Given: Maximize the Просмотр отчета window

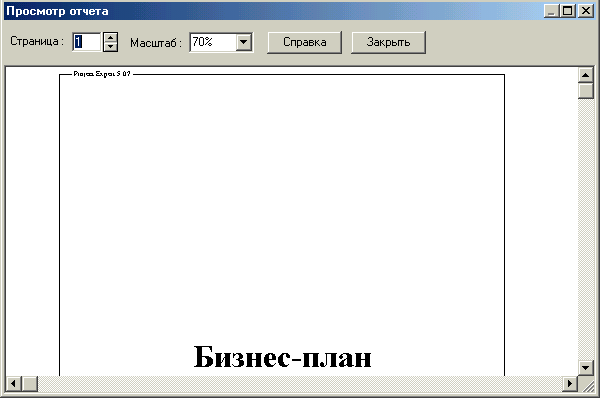Looking at the screenshot, I should click(x=567, y=11).
